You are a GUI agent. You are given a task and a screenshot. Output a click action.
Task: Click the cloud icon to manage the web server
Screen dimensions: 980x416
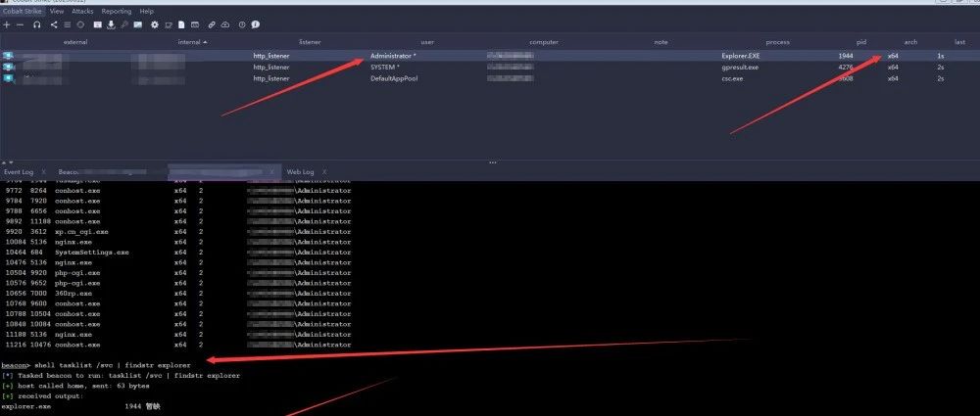tap(225, 25)
